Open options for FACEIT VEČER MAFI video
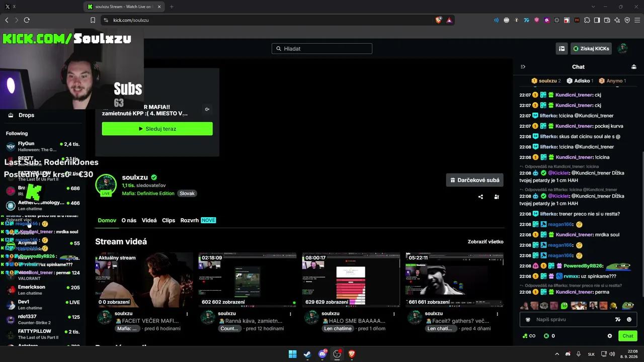 point(187,314)
